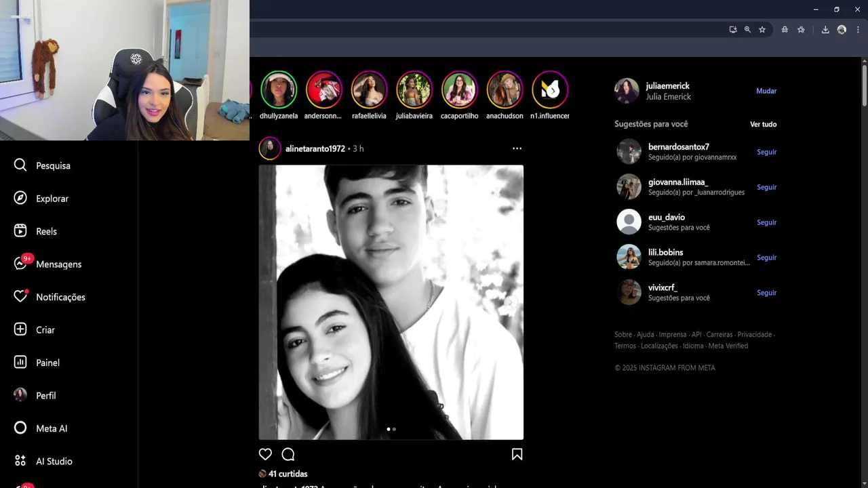Bookmark page with star icon
The image size is (868, 488).
pyautogui.click(x=762, y=30)
